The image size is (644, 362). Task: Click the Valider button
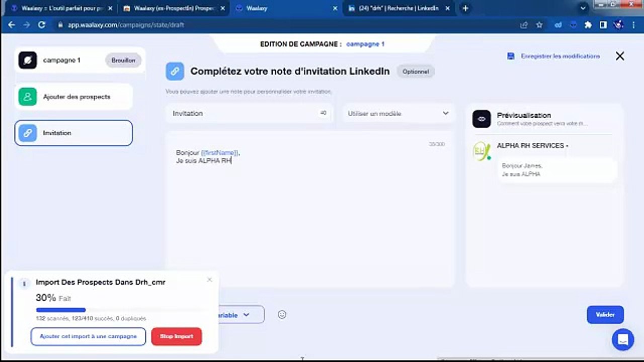(605, 315)
